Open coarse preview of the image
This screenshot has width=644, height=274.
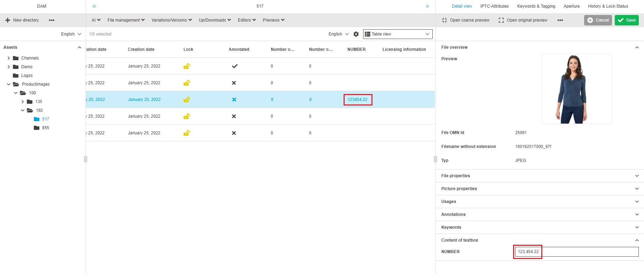[x=465, y=20]
